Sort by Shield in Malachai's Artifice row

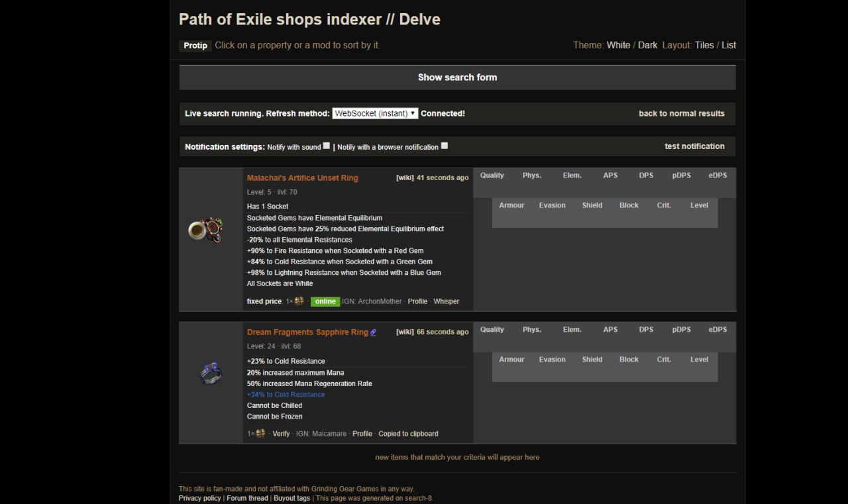592,205
